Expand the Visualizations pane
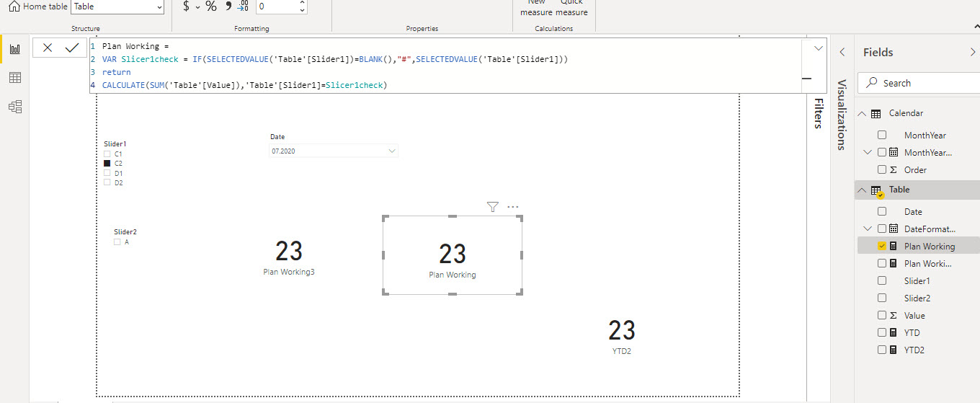This screenshot has width=980, height=403. [x=841, y=115]
